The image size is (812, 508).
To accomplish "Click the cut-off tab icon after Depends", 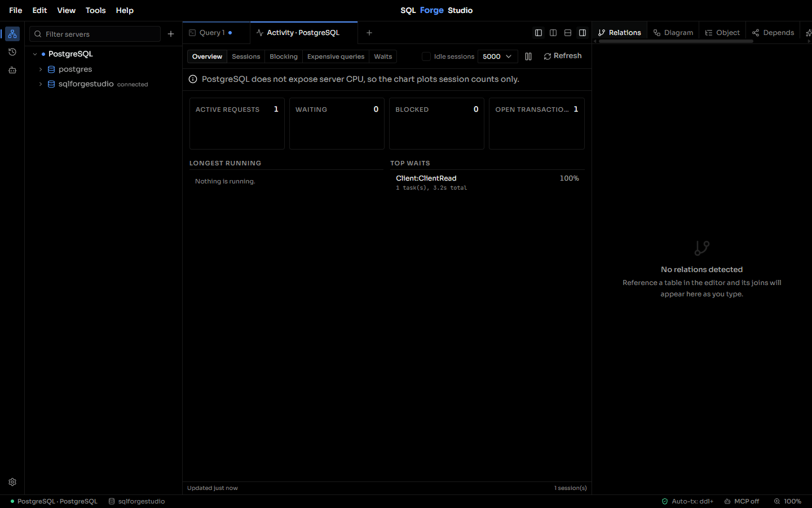I will point(809,33).
